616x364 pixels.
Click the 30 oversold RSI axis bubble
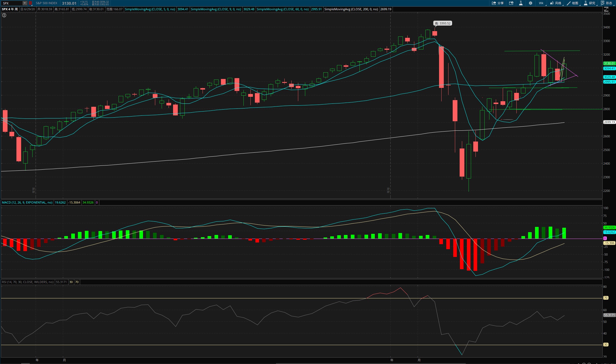(x=606, y=345)
